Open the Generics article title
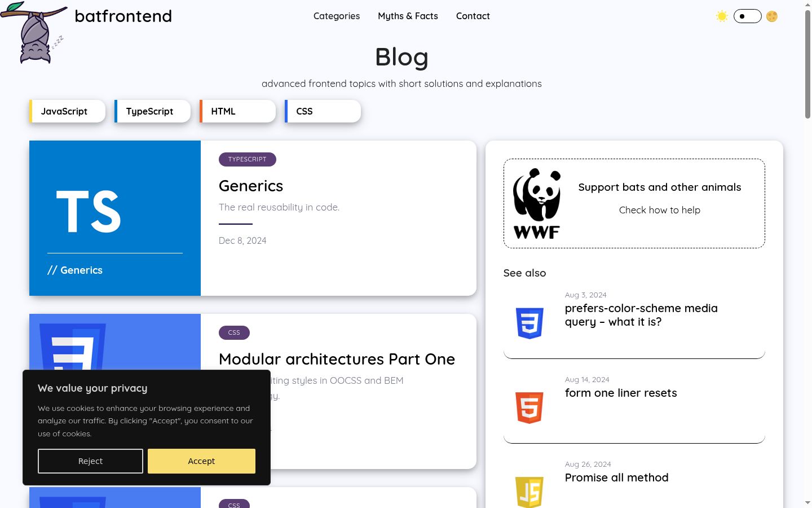 pyautogui.click(x=251, y=186)
